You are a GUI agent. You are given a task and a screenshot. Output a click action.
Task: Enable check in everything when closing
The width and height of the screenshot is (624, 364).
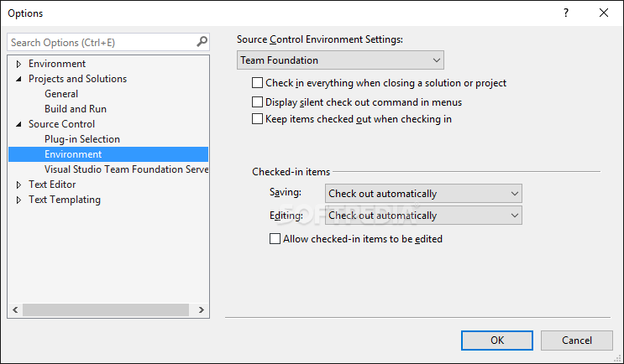click(258, 83)
